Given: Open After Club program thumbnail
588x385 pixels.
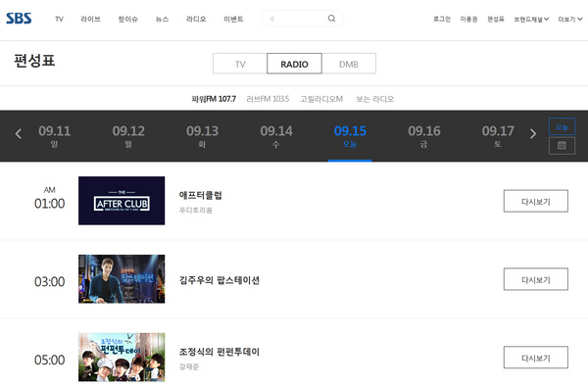Looking at the screenshot, I should click(122, 201).
